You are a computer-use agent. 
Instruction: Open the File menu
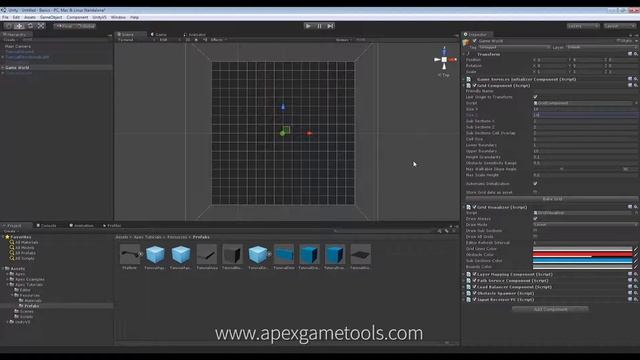5,18
